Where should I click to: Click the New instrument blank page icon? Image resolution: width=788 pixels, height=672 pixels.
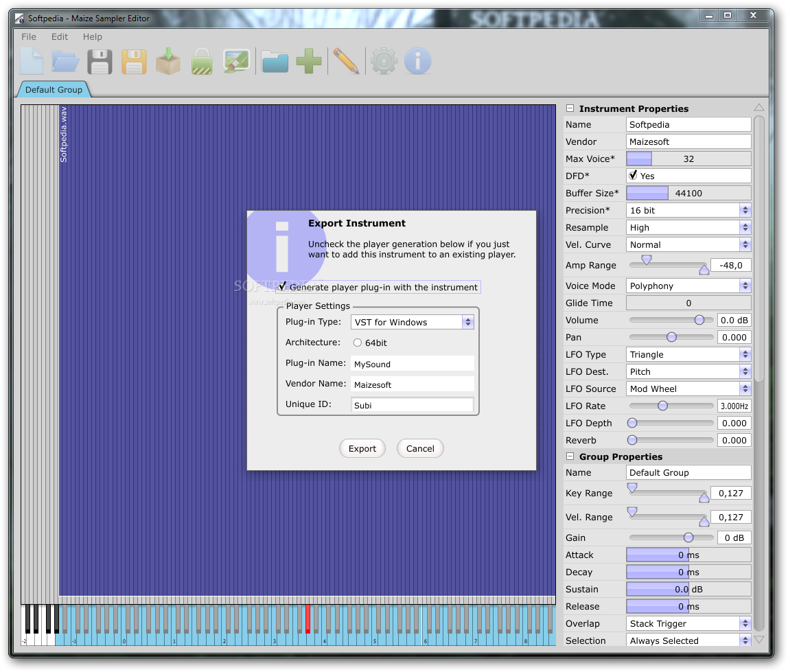coord(32,61)
